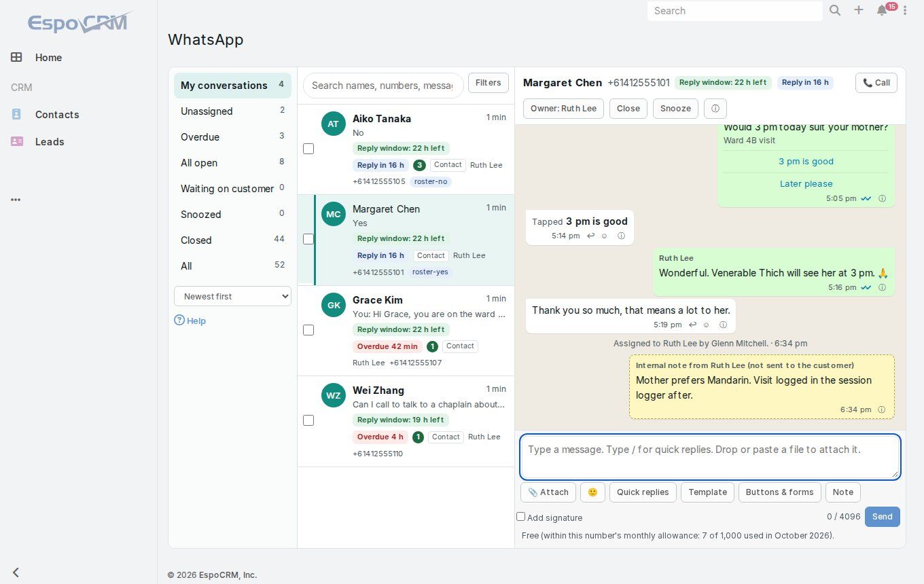
Task: Show info for the "Thank you so much" message
Action: pyautogui.click(x=723, y=325)
